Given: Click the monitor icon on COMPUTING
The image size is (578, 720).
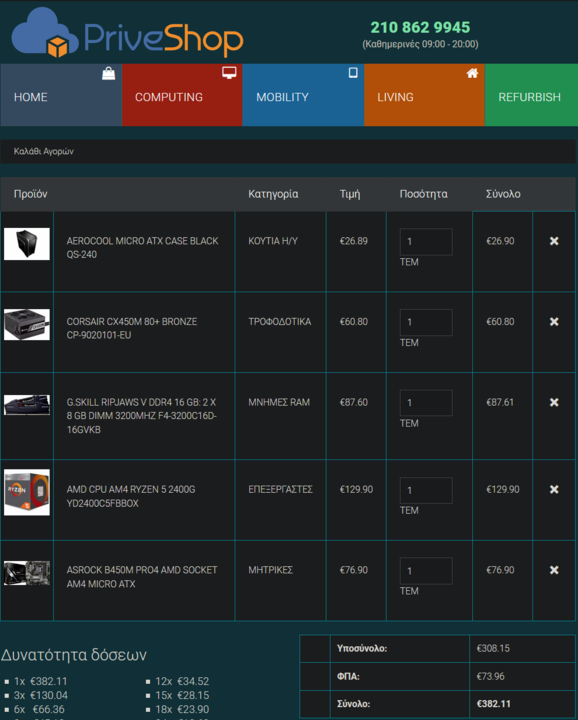Looking at the screenshot, I should pyautogui.click(x=229, y=73).
